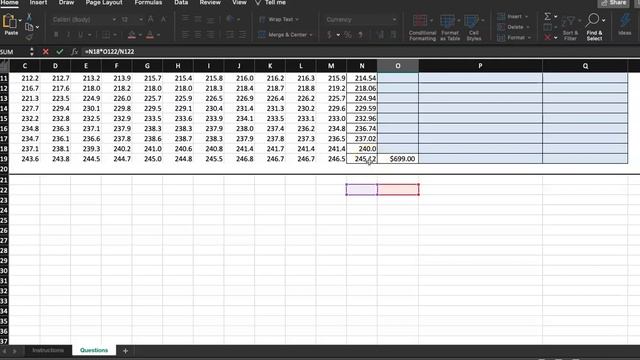Viewport: 640px width, 360px height.
Task: Add a new sheet with plus icon
Action: (x=125, y=351)
